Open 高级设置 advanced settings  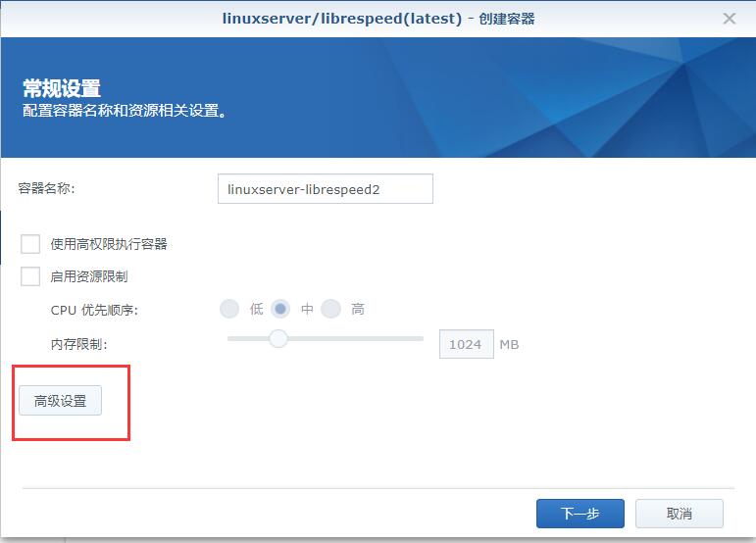pos(60,400)
